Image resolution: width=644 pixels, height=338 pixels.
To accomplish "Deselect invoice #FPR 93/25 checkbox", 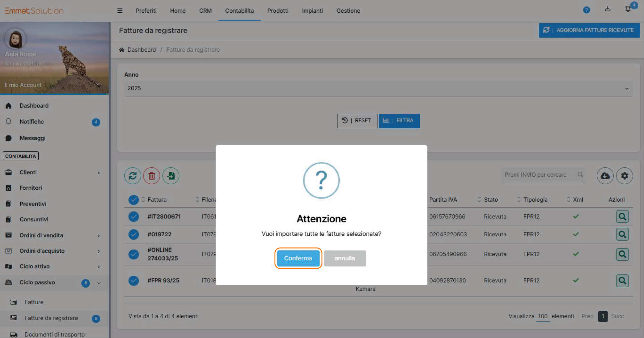I will 133,280.
